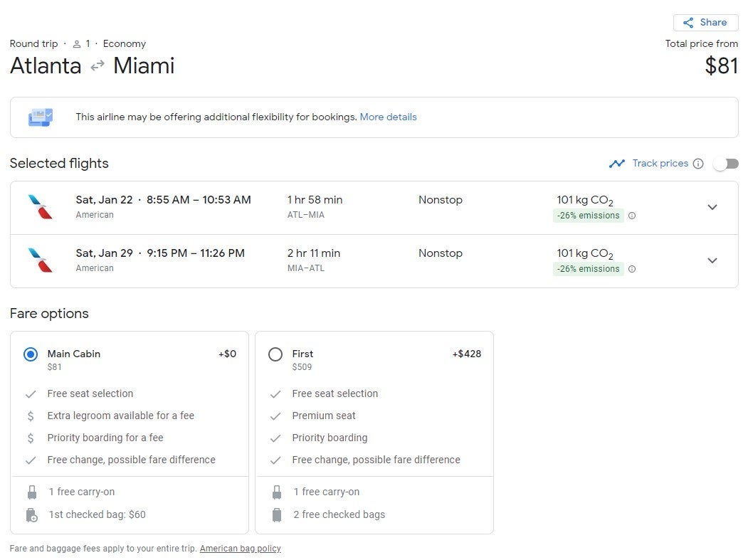
Task: Click the Share button
Action: coord(705,23)
